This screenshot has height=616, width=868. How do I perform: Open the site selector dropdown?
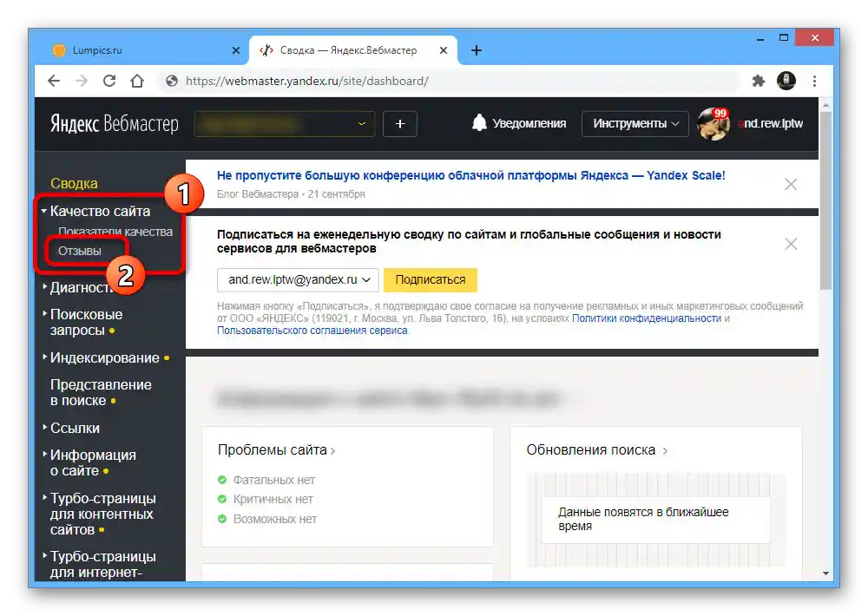coord(284,122)
